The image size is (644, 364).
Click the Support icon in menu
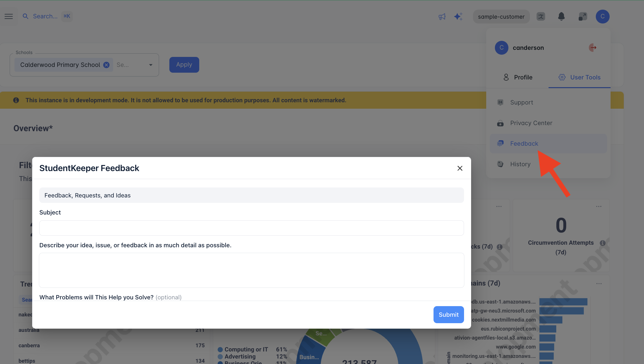tap(500, 102)
